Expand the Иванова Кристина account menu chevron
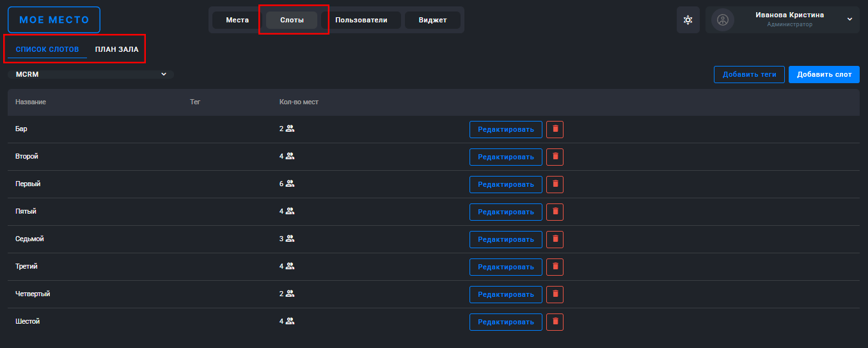 tap(849, 19)
